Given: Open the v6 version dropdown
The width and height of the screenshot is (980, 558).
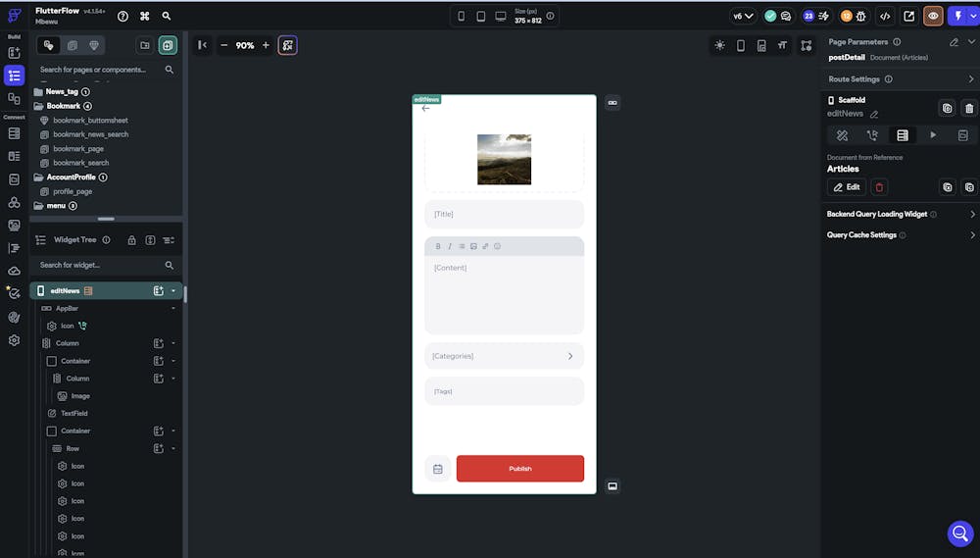Looking at the screenshot, I should pyautogui.click(x=743, y=17).
